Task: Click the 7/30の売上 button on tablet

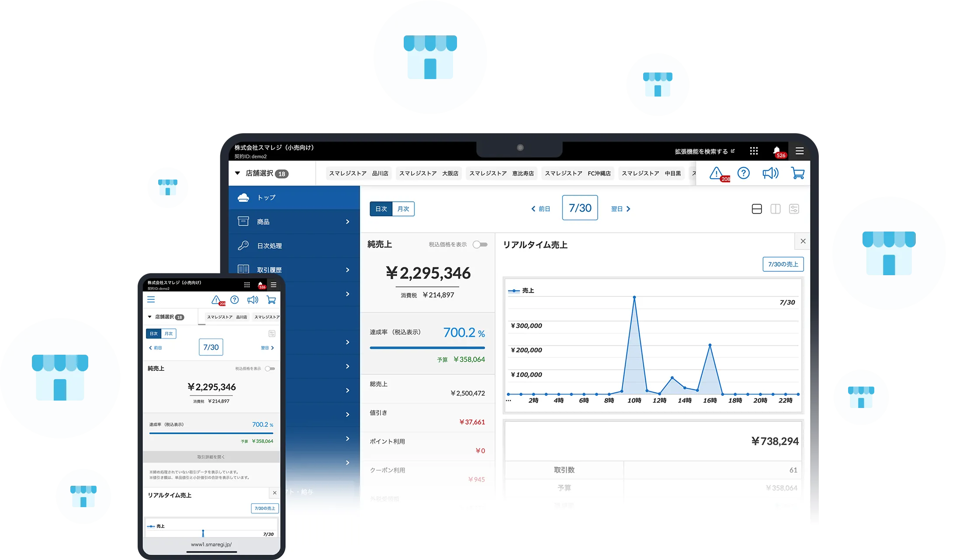Action: click(783, 264)
